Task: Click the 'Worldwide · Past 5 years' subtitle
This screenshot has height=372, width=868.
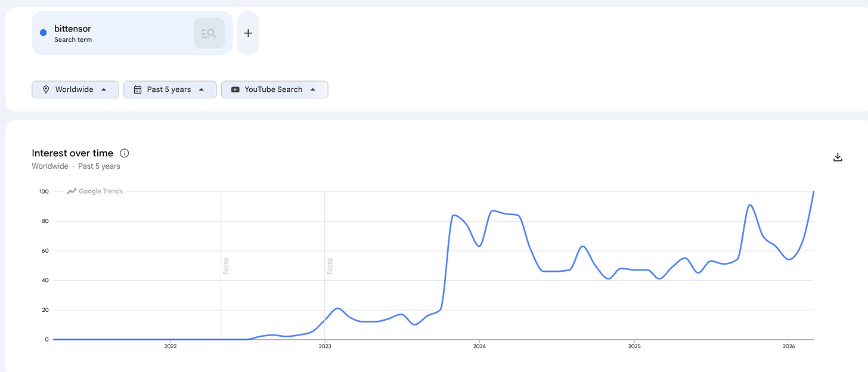Action: [76, 166]
